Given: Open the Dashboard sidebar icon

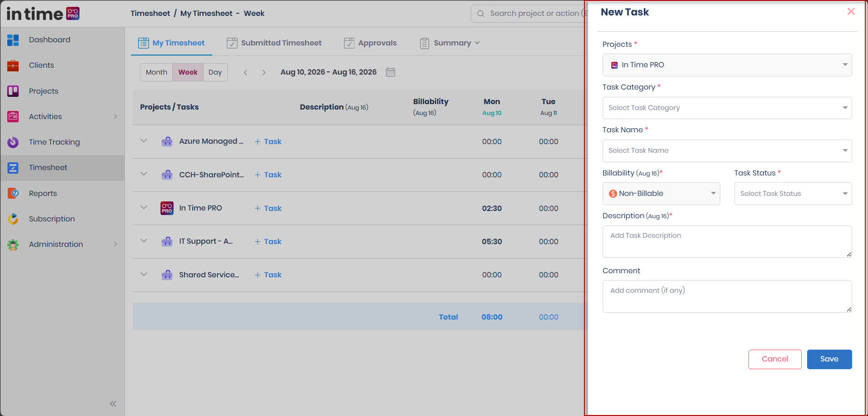Looking at the screenshot, I should coord(13,40).
